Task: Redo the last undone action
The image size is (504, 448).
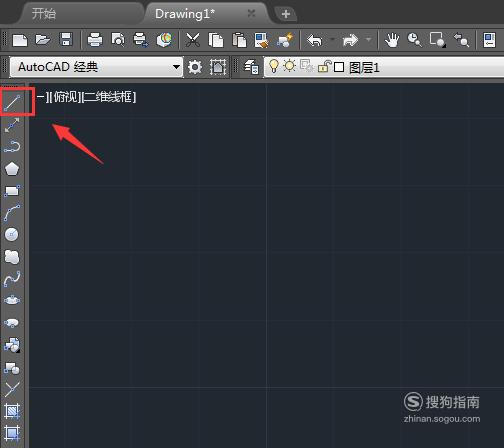Action: (350, 40)
